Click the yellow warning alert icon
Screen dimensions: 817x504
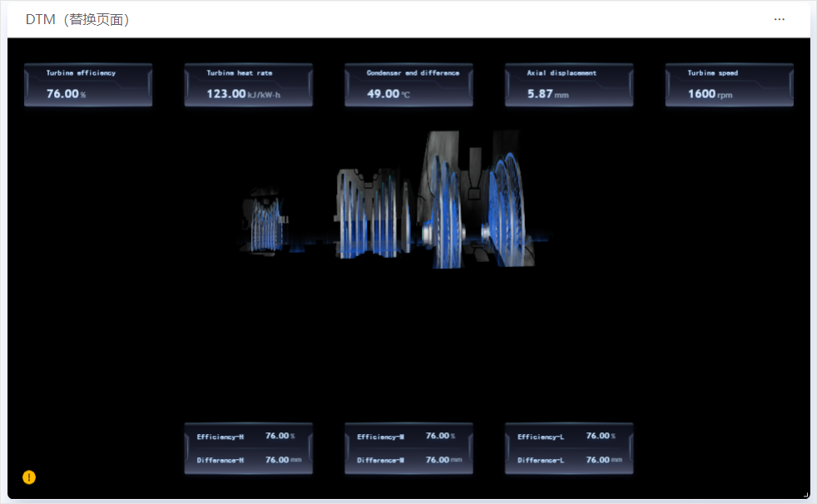(x=29, y=477)
